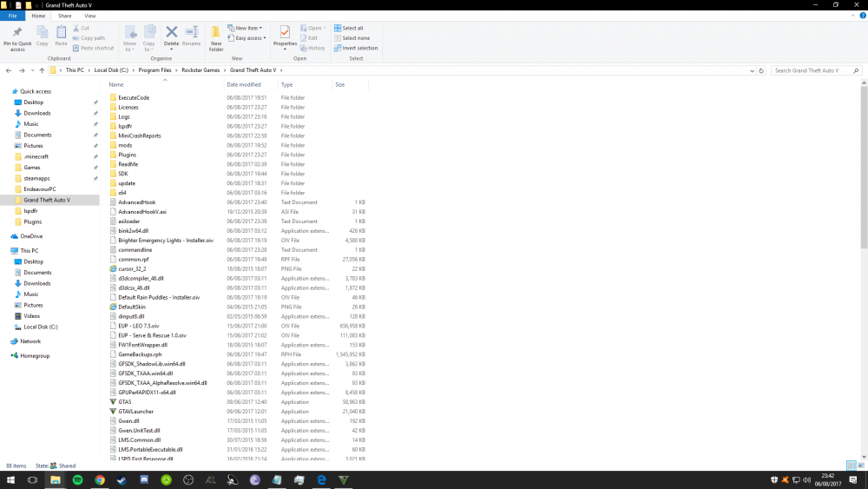Open Spotify from the taskbar
This screenshot has width=868, height=489.
(x=77, y=480)
